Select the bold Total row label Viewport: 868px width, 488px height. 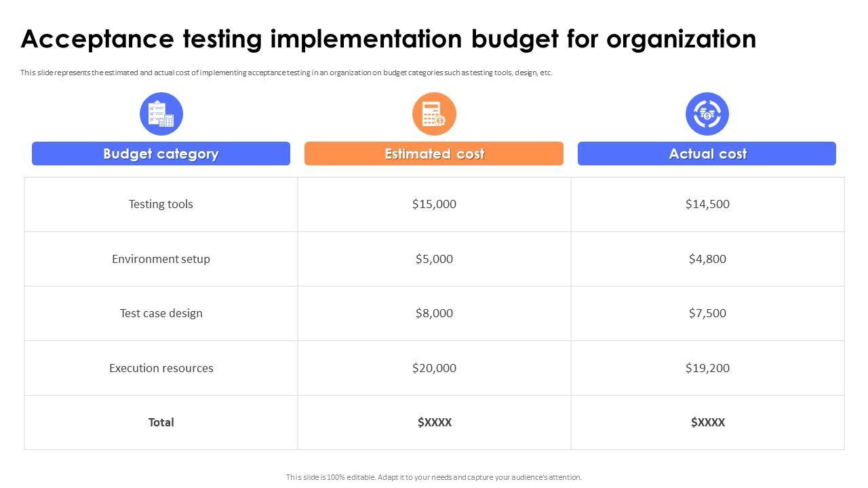[x=161, y=422]
